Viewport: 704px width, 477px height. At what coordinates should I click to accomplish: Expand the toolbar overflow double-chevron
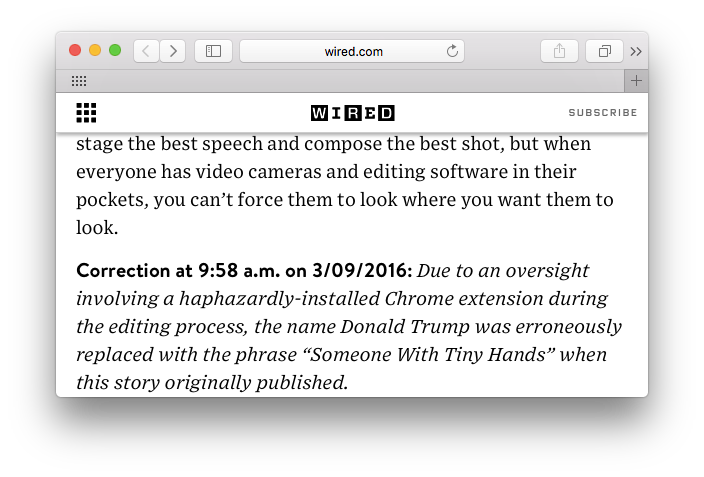tap(636, 52)
